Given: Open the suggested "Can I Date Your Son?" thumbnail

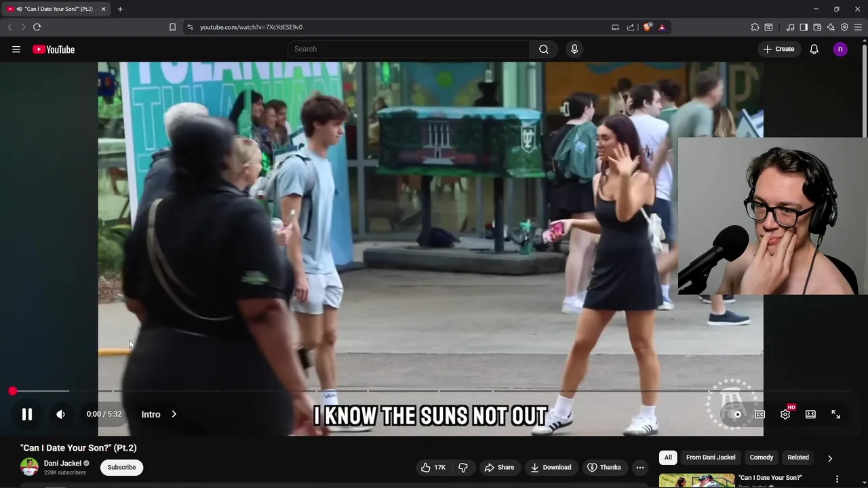Looking at the screenshot, I should tap(696, 481).
